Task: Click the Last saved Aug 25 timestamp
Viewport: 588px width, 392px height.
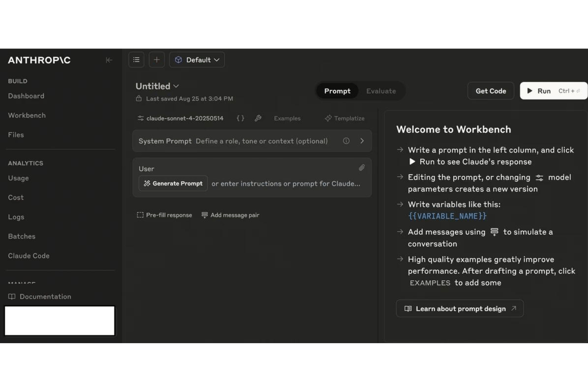Action: point(190,98)
